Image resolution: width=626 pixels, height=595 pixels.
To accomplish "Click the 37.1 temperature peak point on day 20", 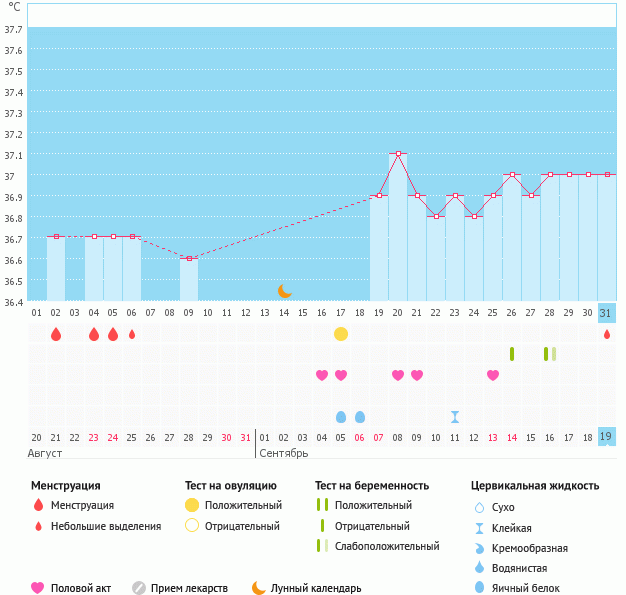I will click(398, 154).
